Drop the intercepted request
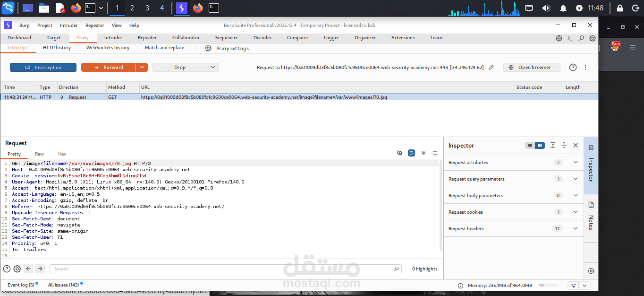This screenshot has height=296, width=644. click(x=180, y=68)
